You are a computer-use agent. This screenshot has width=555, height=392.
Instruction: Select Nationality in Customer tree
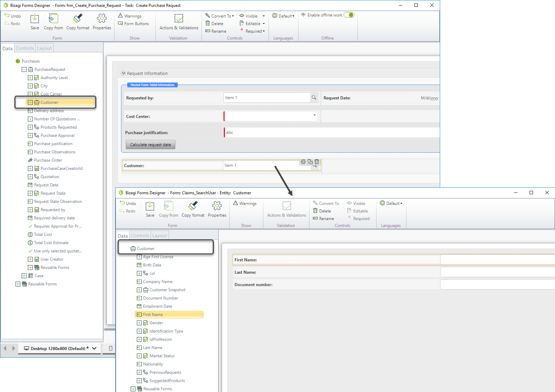tap(150, 364)
